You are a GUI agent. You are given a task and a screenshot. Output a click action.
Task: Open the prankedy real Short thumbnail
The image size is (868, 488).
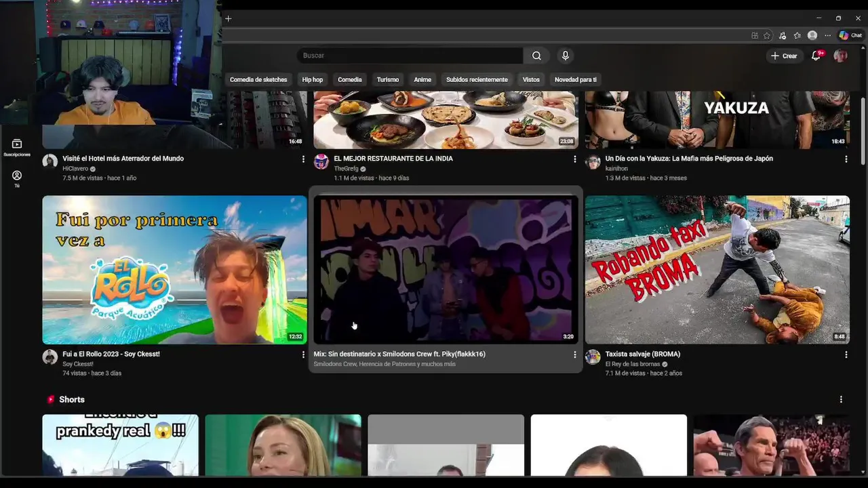click(x=121, y=445)
